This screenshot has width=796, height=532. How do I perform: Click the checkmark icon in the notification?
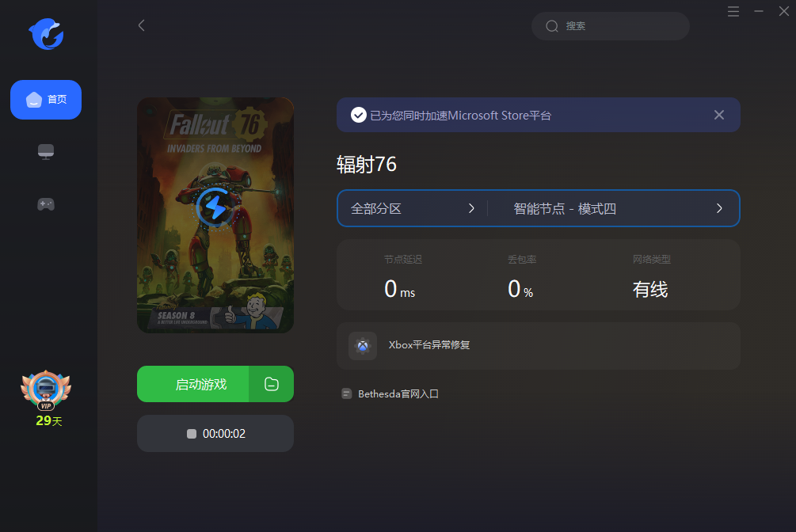pyautogui.click(x=359, y=116)
